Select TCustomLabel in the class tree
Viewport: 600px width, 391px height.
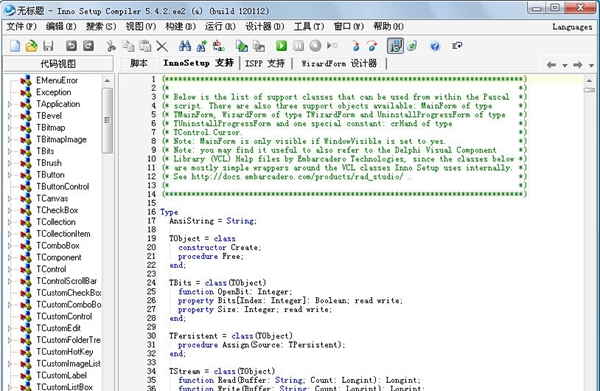pos(62,375)
